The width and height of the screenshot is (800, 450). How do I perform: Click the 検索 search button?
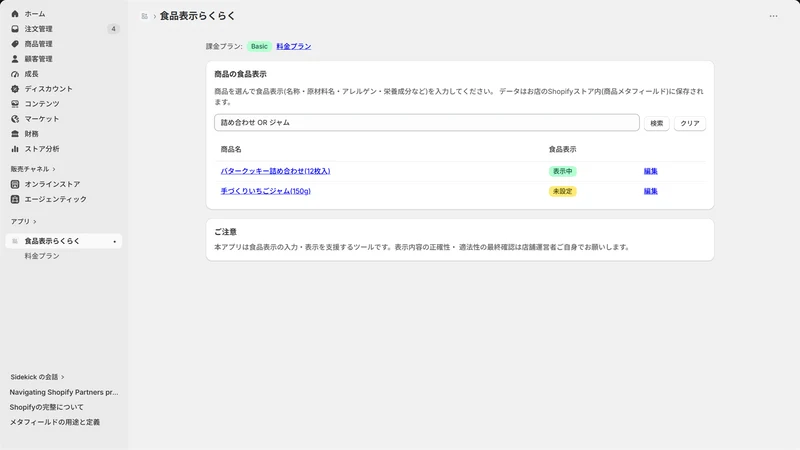click(657, 123)
